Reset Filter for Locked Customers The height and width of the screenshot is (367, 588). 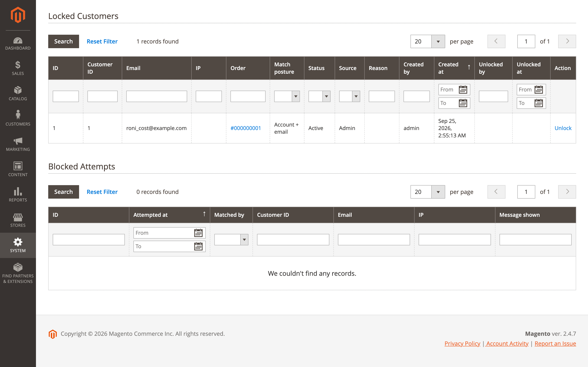(x=102, y=41)
